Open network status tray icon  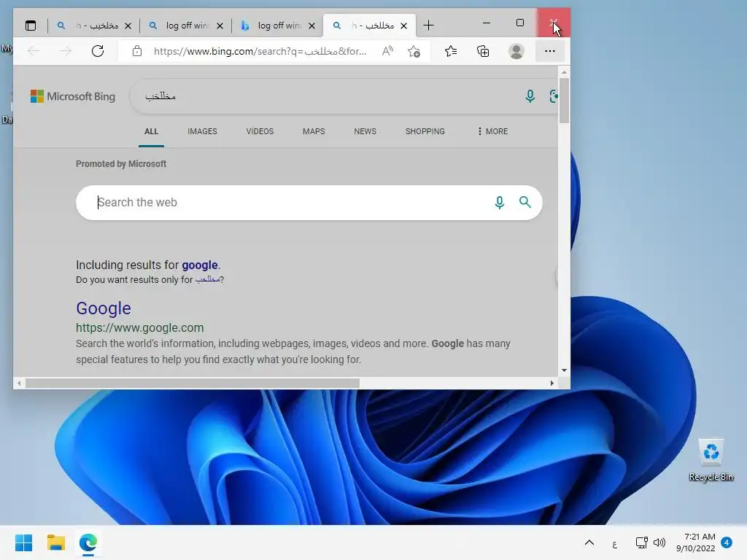click(642, 542)
